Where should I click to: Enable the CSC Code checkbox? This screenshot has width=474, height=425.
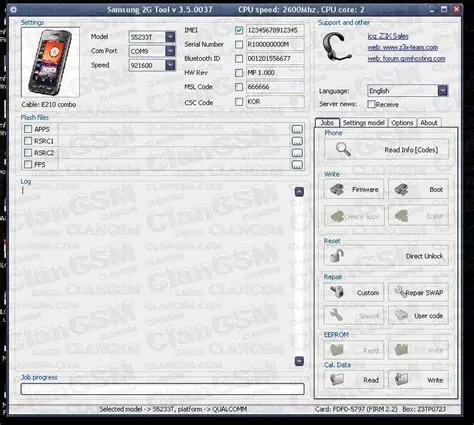click(x=239, y=102)
